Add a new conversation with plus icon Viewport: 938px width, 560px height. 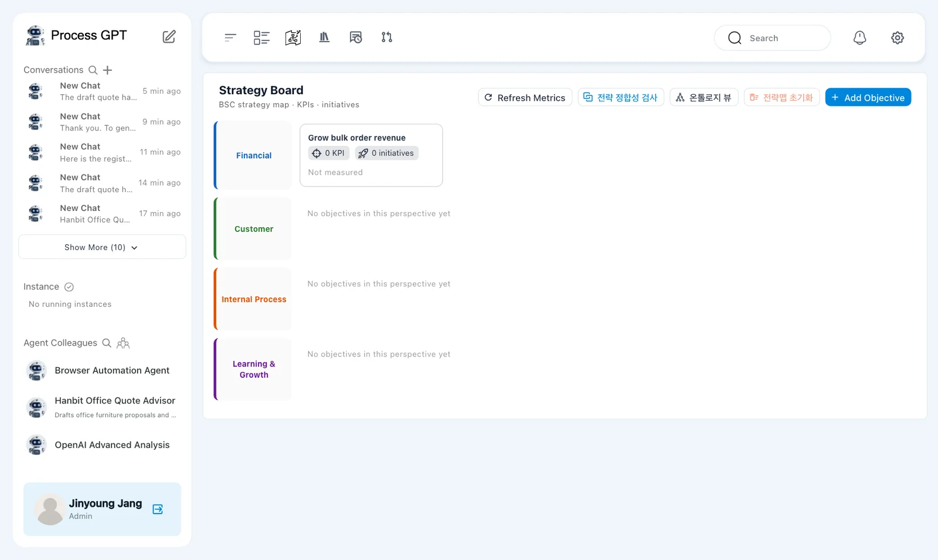click(x=108, y=70)
